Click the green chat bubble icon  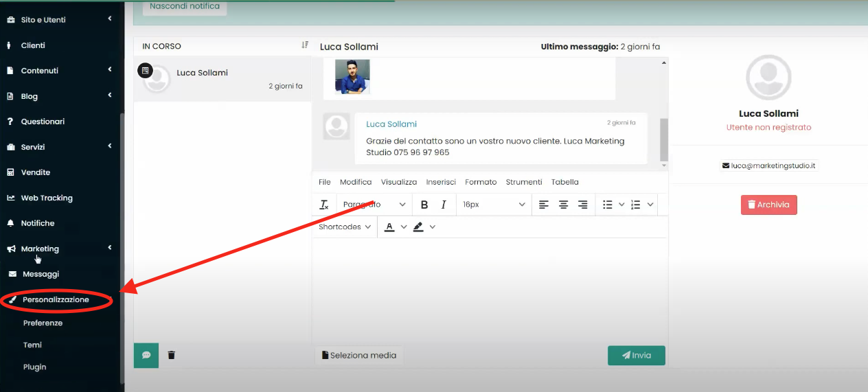146,355
